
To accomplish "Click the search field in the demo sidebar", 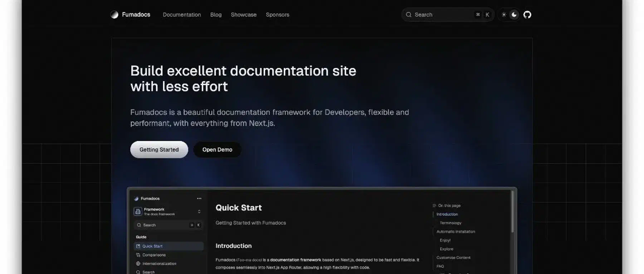I will pos(168,225).
